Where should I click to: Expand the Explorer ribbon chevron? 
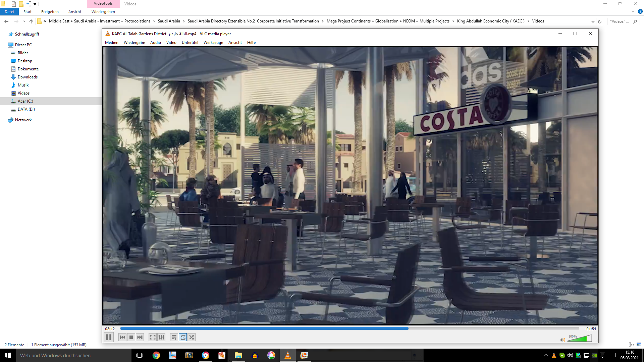[633, 11]
